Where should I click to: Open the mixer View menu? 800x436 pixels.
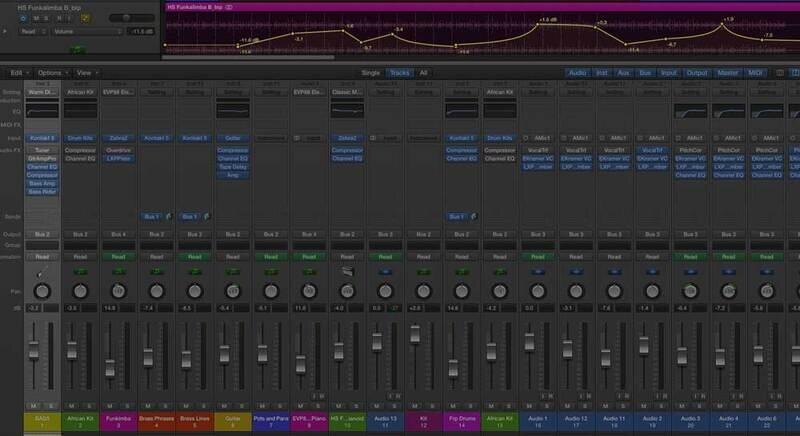pos(86,73)
